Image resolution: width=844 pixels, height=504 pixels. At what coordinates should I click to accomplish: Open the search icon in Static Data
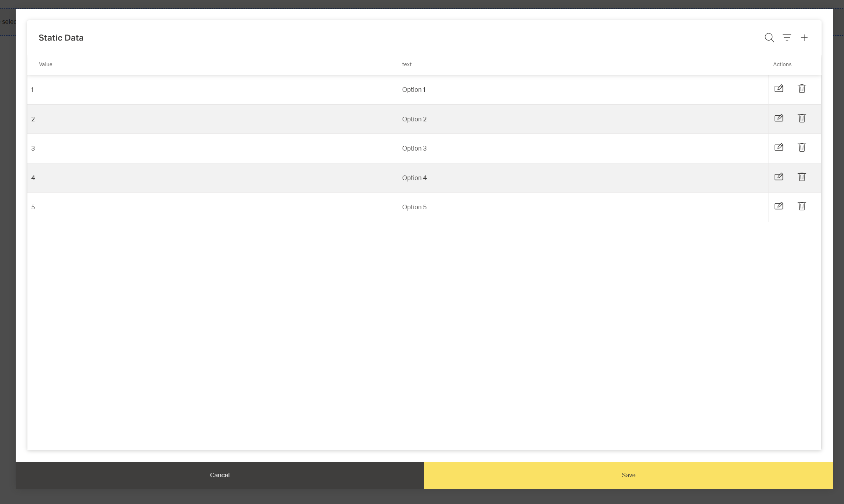769,37
